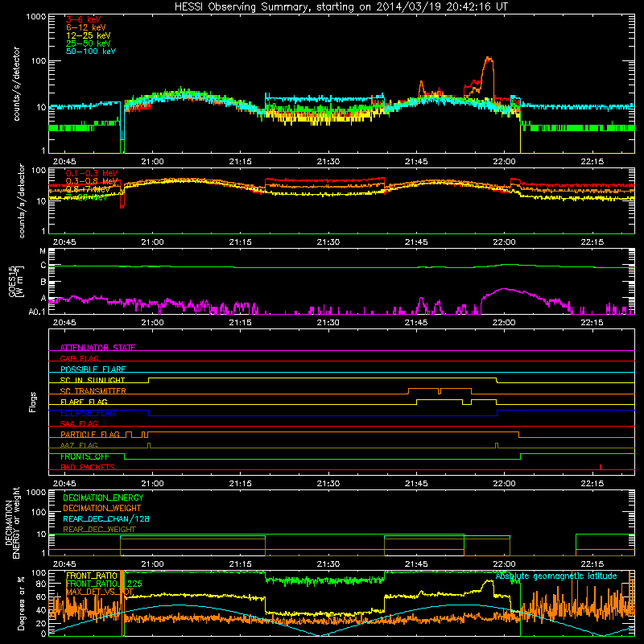Click the DECIMATION_WEIGHT legend label
The image size is (644, 644).
[x=102, y=508]
